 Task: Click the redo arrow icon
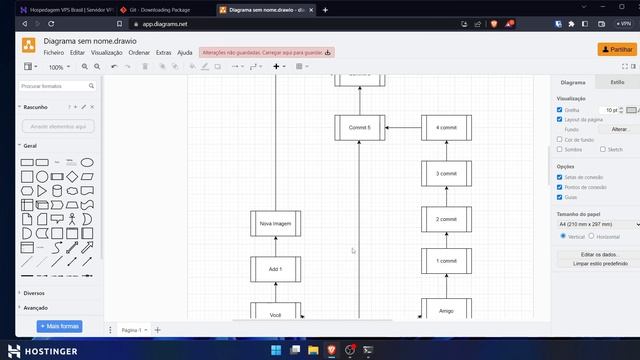click(127, 67)
